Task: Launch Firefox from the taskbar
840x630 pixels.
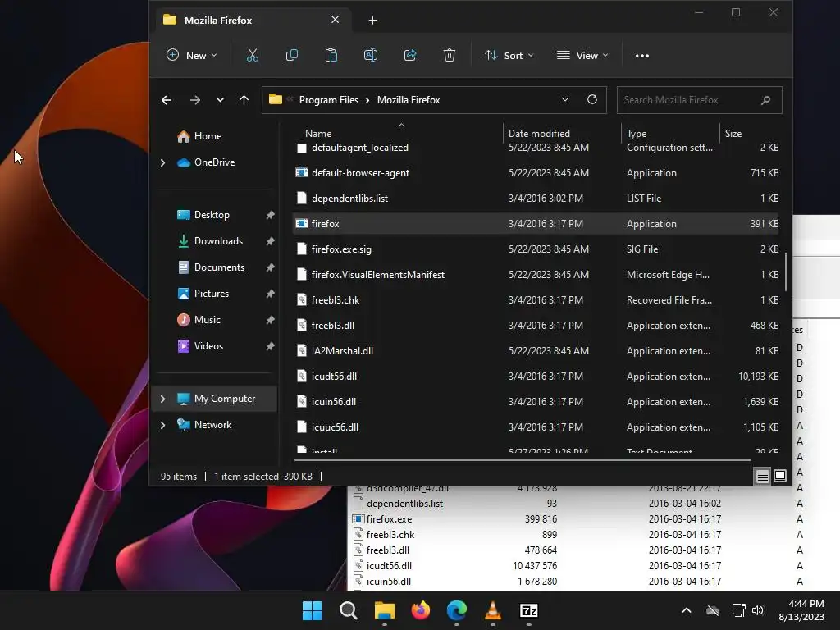Action: tap(421, 610)
